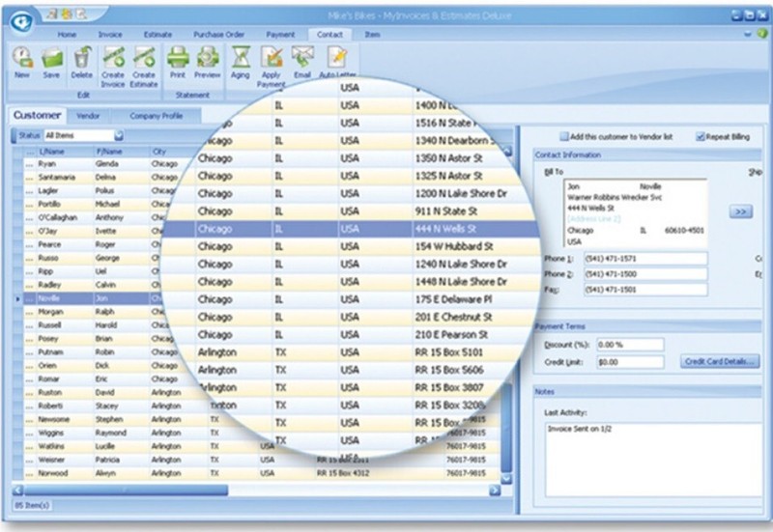The image size is (773, 532).
Task: Click the Bill To address box
Action: (x=635, y=213)
